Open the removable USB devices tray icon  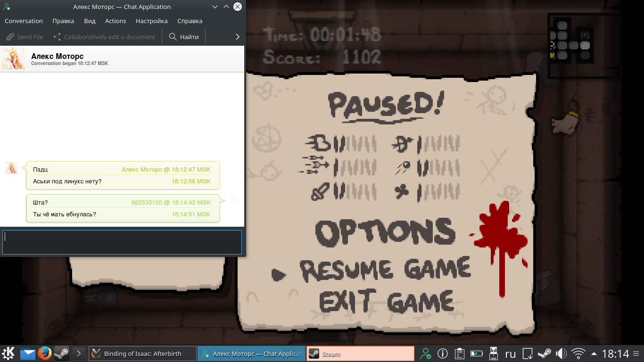coord(494,353)
